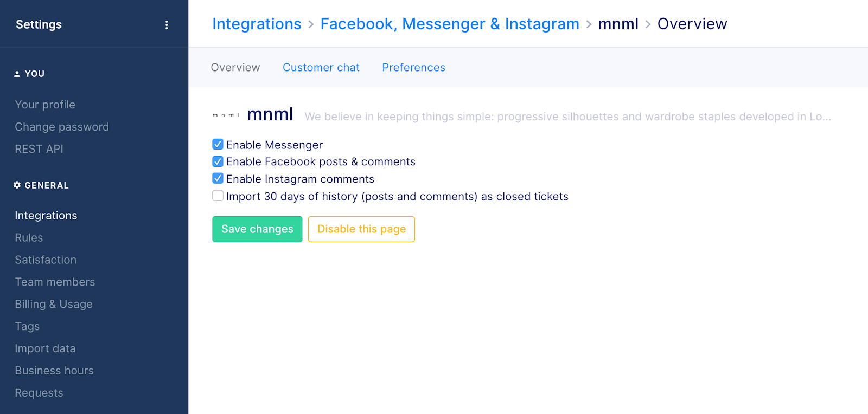Switch to the Customer chat tab

(321, 68)
